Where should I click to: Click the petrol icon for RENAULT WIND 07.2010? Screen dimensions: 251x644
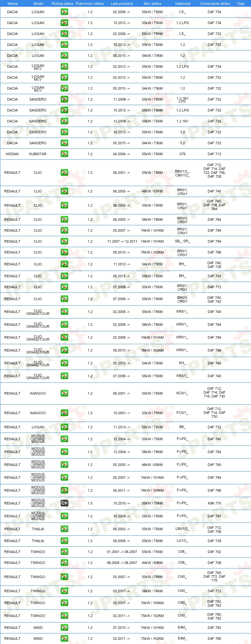65,628
